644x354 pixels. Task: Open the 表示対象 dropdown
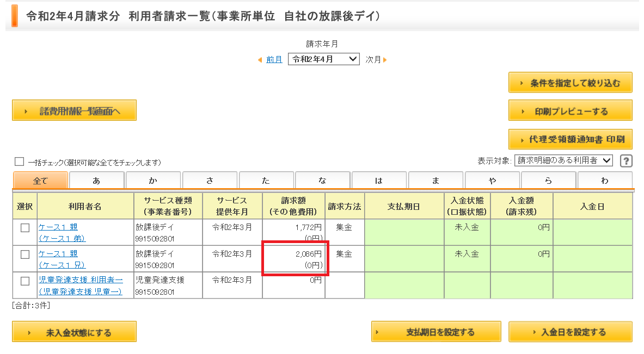(563, 160)
